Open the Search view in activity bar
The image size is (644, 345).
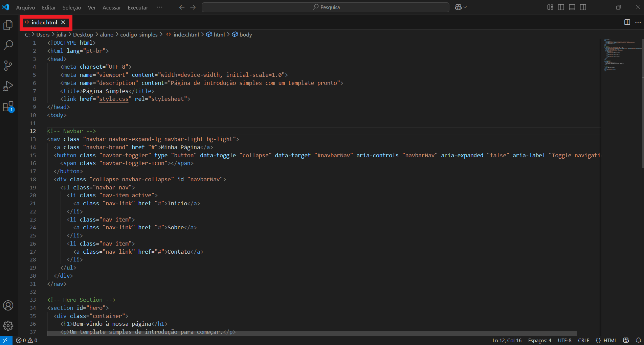(x=8, y=45)
